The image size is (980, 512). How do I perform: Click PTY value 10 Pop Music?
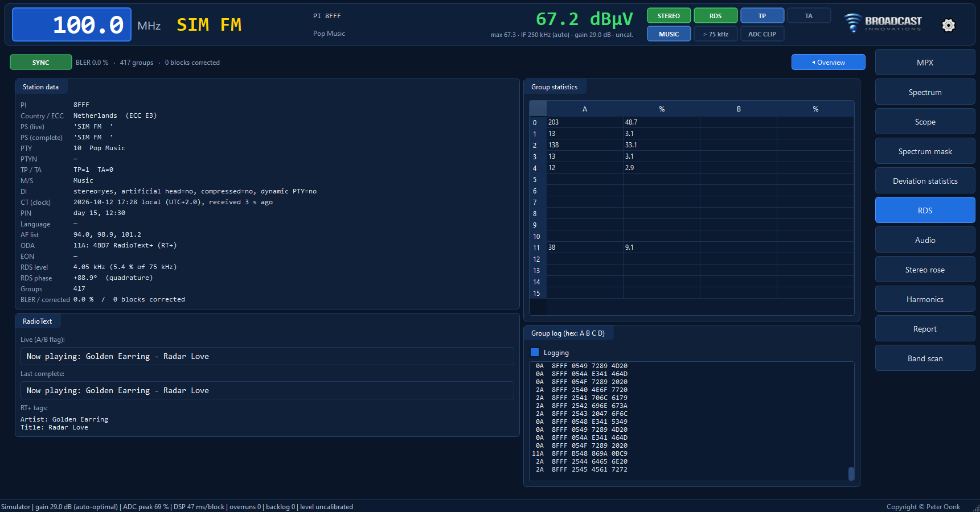tap(99, 148)
